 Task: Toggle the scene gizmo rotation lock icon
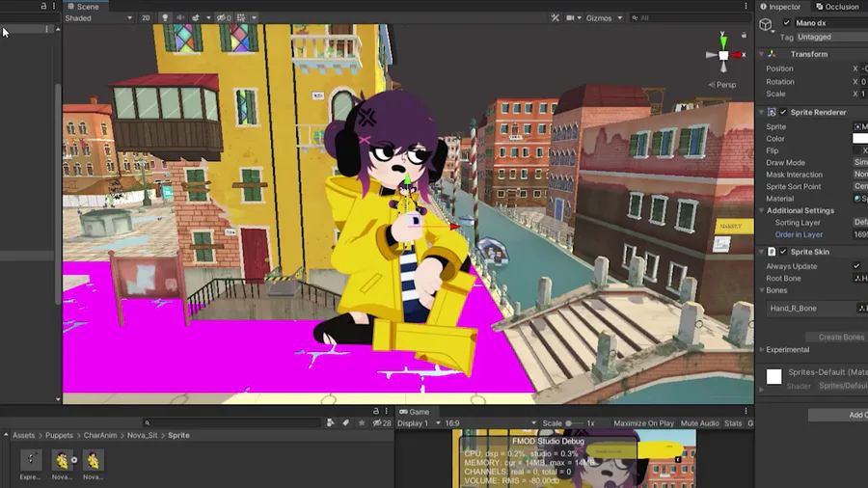(x=744, y=35)
